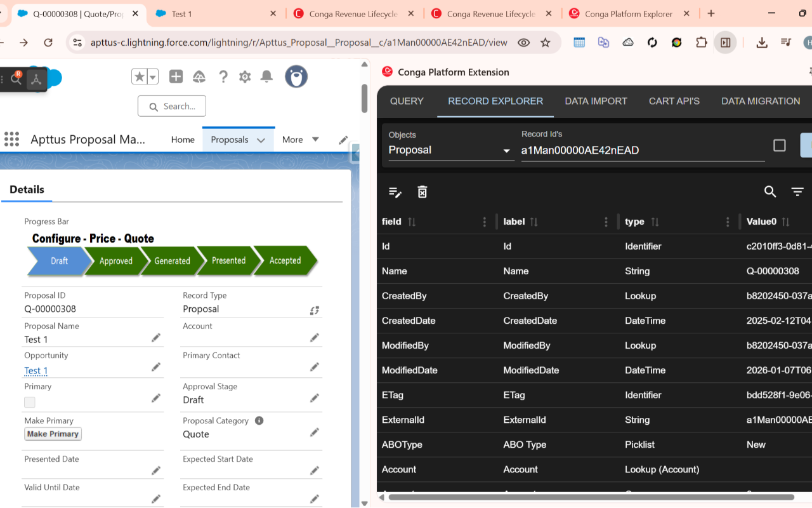Screen dimensions: 812x508
Task: Toggle the checkbox beside Record Id's field
Action: click(780, 145)
